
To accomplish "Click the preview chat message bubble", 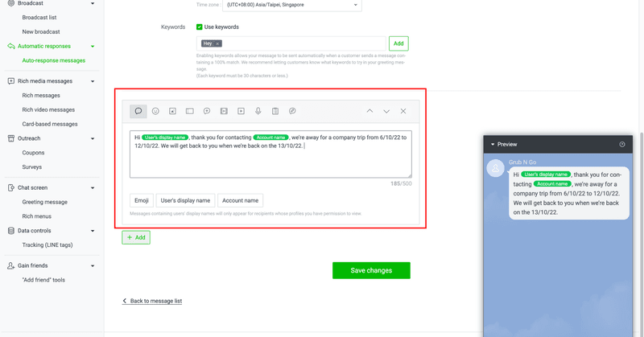I will pyautogui.click(x=569, y=193).
